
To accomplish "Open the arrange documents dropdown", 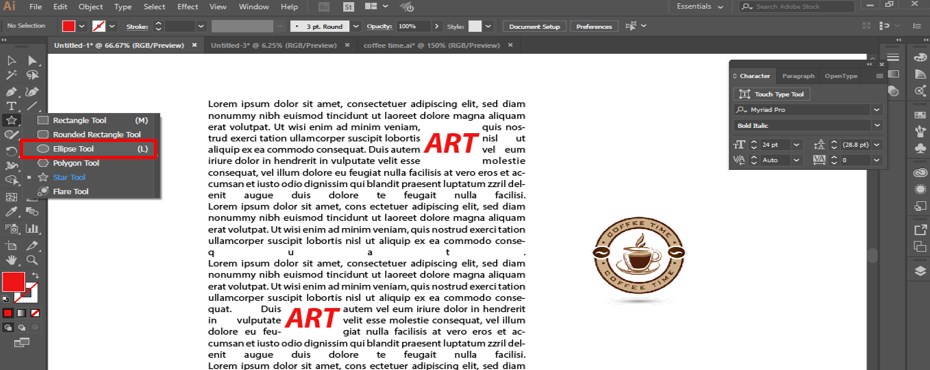I will [377, 7].
